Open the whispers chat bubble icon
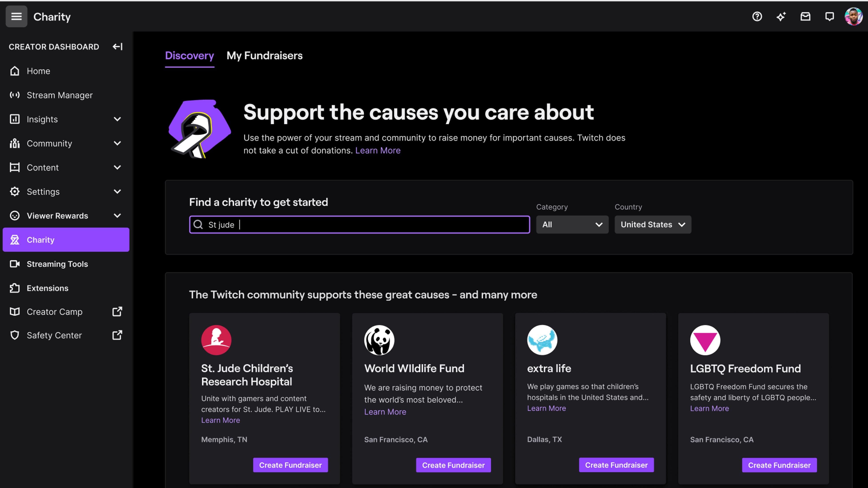The image size is (868, 488). pos(829,16)
